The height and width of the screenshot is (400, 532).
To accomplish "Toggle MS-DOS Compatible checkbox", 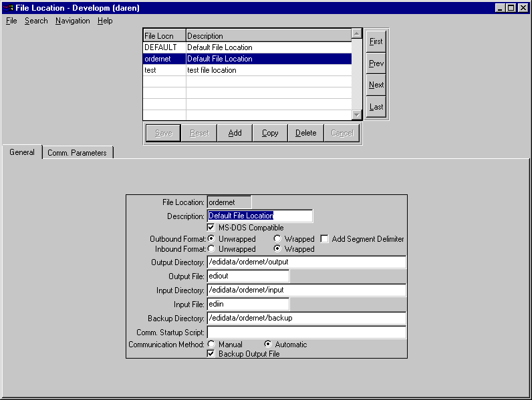I will click(x=212, y=228).
